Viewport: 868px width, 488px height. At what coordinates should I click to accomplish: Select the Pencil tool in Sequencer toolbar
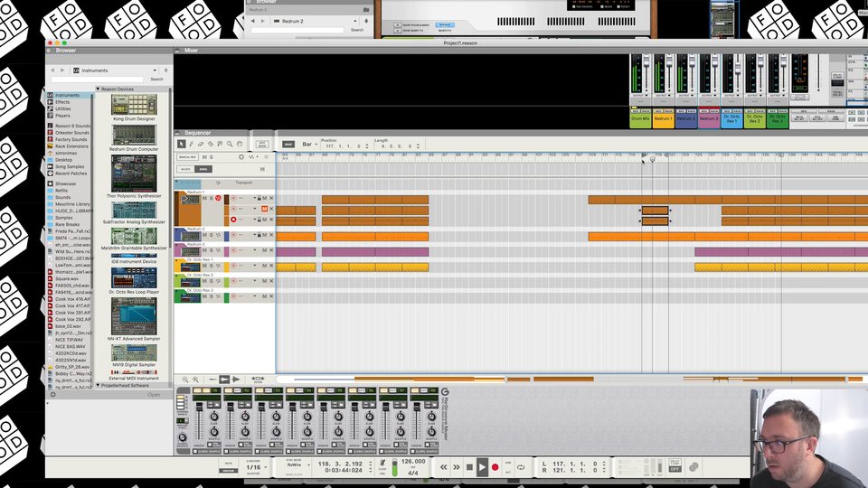tap(191, 144)
